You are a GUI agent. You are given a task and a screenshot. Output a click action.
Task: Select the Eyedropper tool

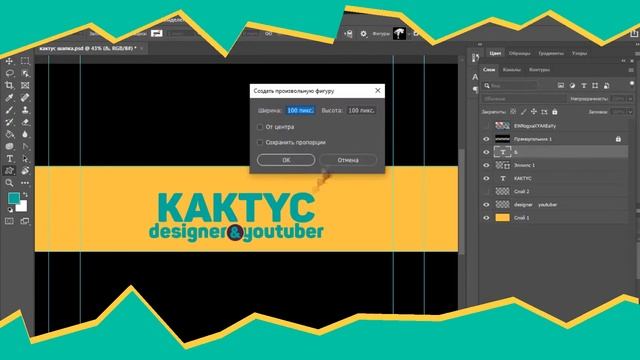9,98
